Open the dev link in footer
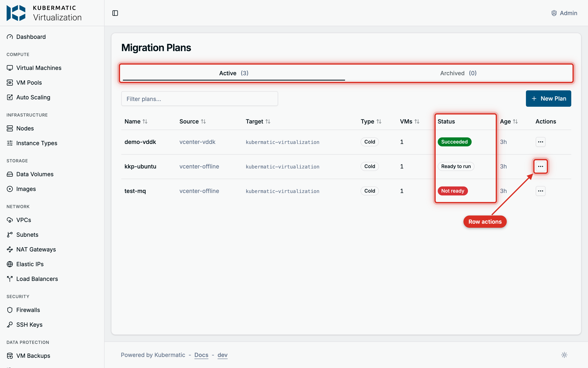588x368 pixels. 222,355
